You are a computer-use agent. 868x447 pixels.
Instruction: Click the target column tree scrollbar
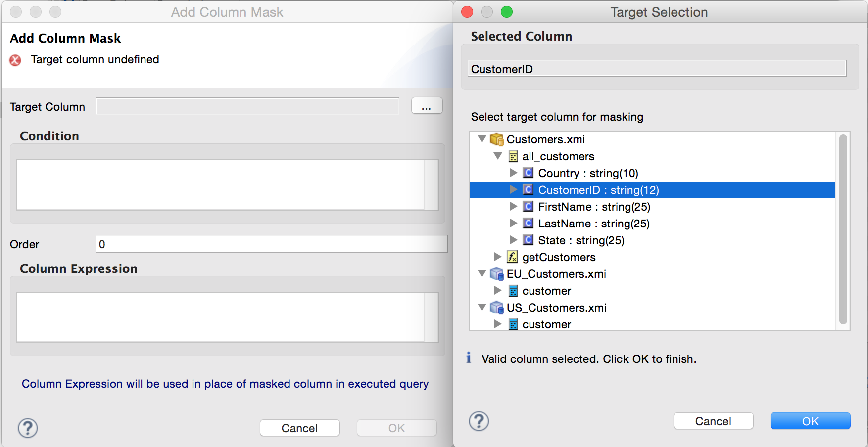click(x=843, y=229)
